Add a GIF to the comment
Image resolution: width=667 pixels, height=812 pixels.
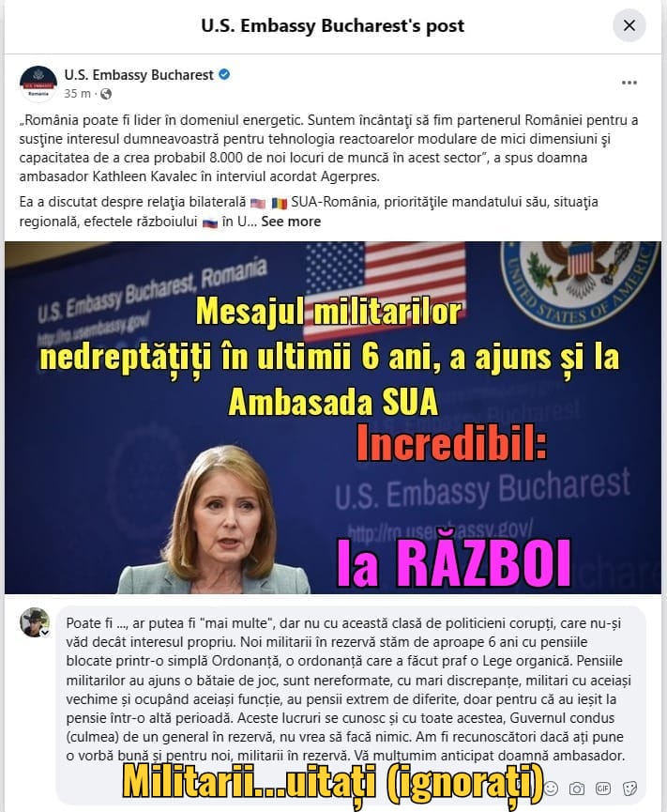[x=603, y=789]
